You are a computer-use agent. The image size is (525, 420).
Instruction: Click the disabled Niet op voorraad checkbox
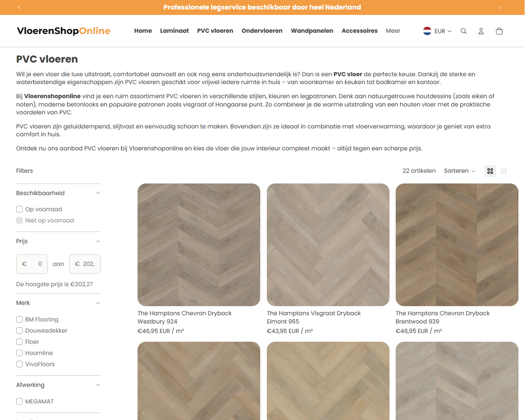coord(19,220)
